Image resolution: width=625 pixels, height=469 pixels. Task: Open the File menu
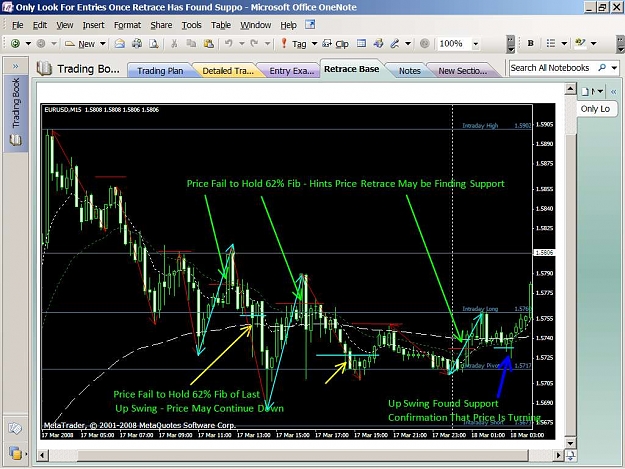pyautogui.click(x=18, y=25)
